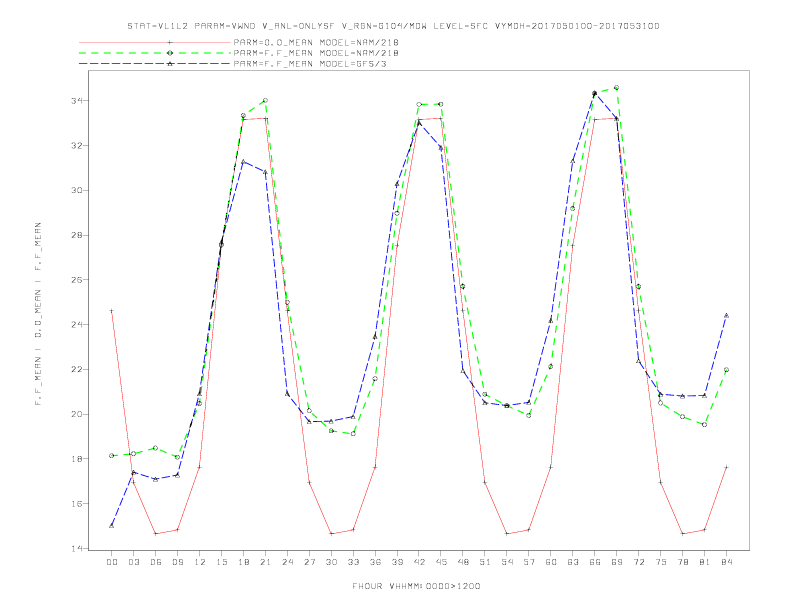
Task: Click y-axis tick label 26
Action: (77, 280)
